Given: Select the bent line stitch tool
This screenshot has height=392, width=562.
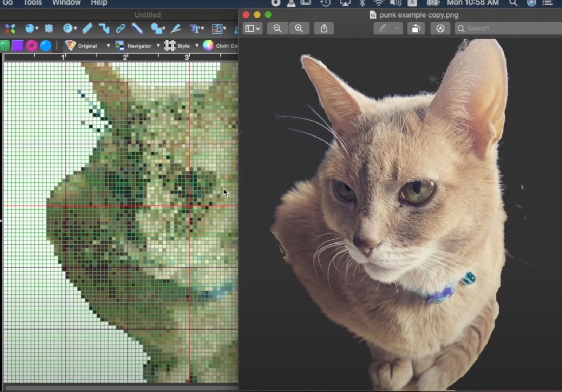Looking at the screenshot, I should tap(104, 29).
